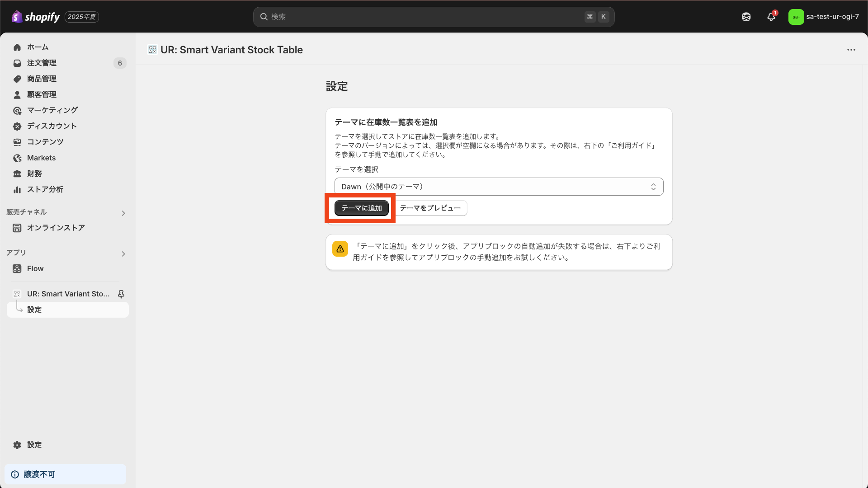Open the 財務 section
The image size is (868, 488).
pos(34,174)
